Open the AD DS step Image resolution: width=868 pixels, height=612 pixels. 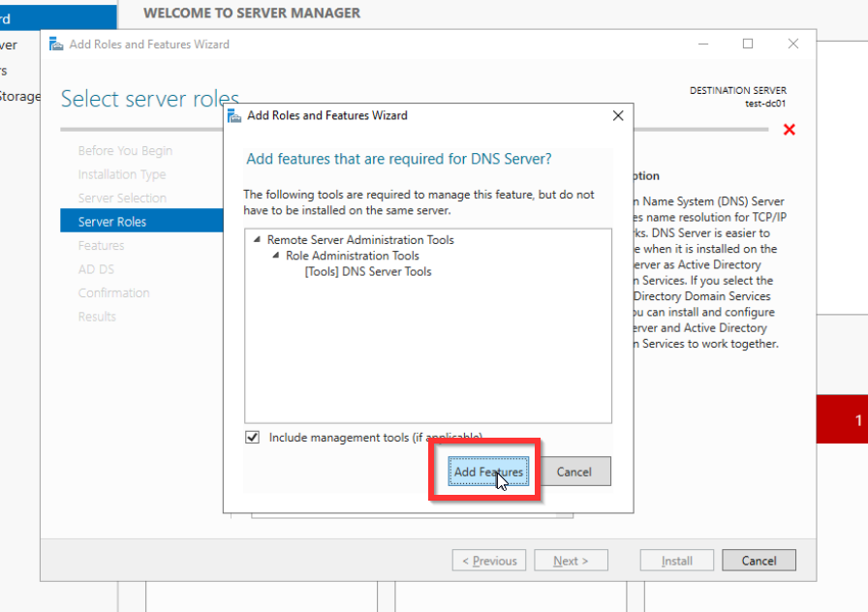click(96, 269)
